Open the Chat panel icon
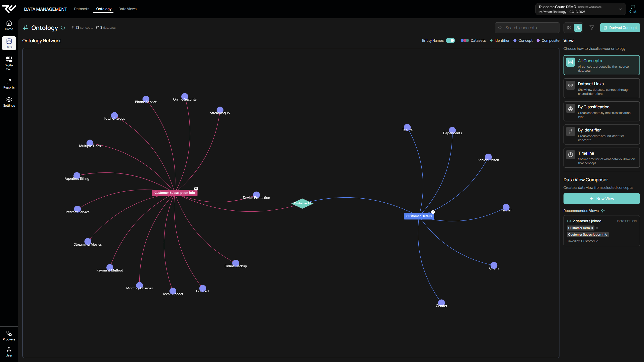 633,8
